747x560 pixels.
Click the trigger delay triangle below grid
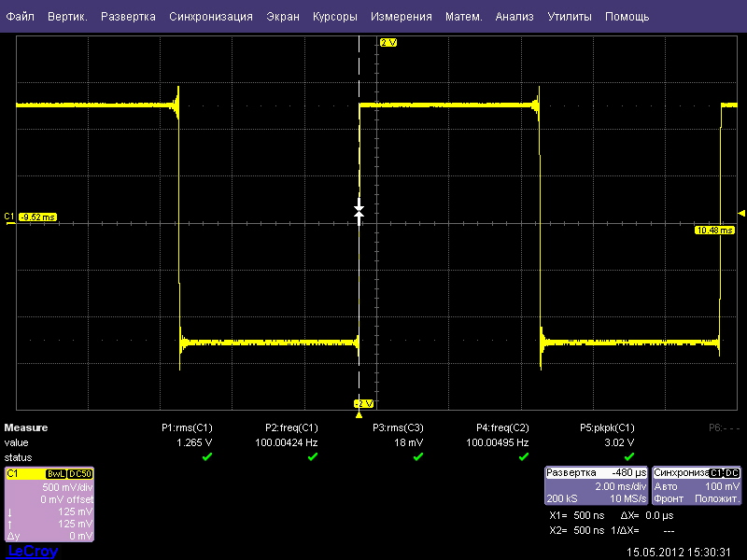pyautogui.click(x=359, y=414)
